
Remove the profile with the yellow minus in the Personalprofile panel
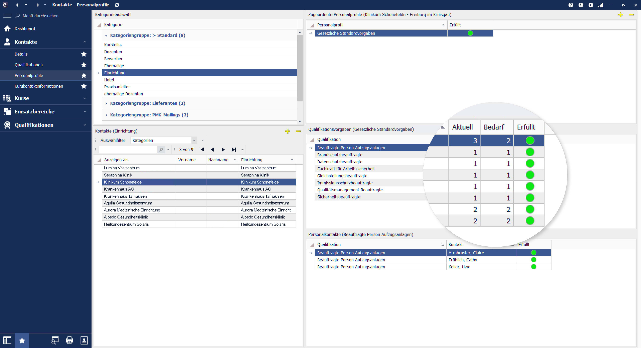[x=631, y=15]
